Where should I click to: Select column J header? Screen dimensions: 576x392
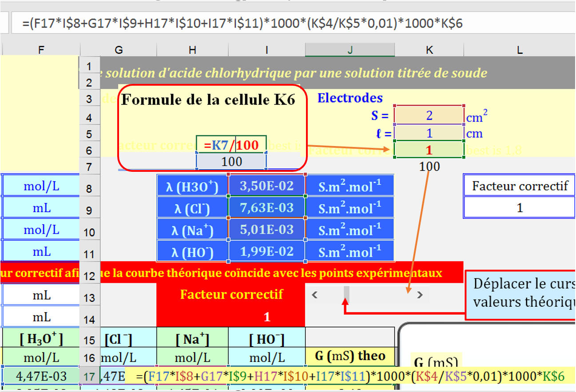[350, 50]
